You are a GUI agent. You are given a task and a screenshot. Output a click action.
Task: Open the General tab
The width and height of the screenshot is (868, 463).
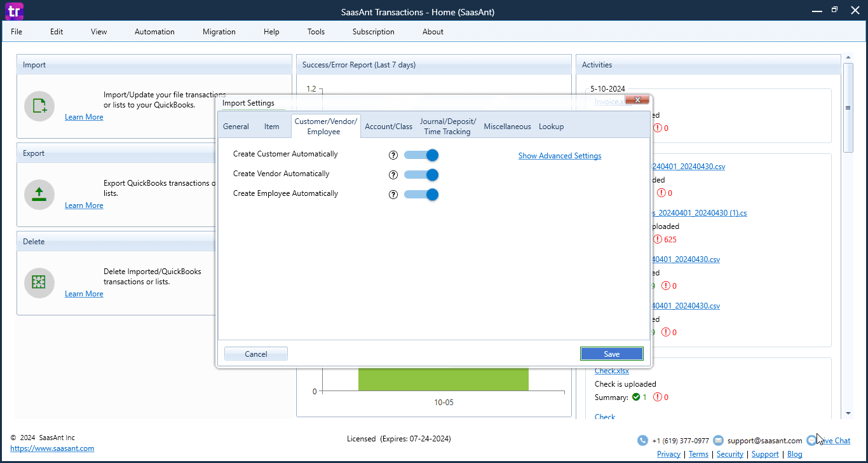tap(236, 127)
